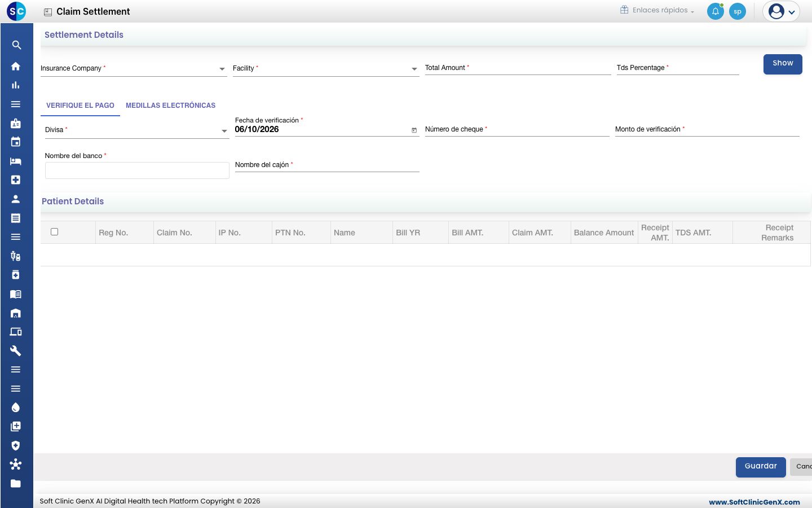Screen dimensions: 812x508
Task: Click the person icon in sidebar
Action: tap(16, 199)
